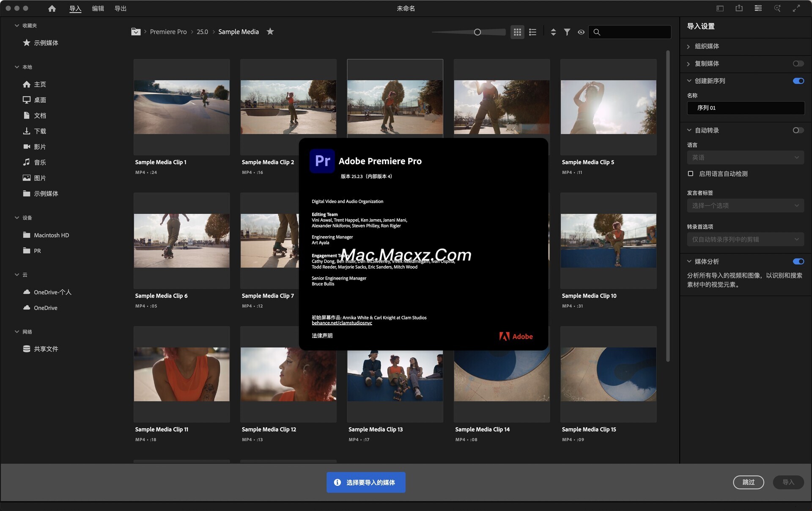Open the behance.net/clamstudiosnyc link
812x511 pixels.
tap(342, 323)
